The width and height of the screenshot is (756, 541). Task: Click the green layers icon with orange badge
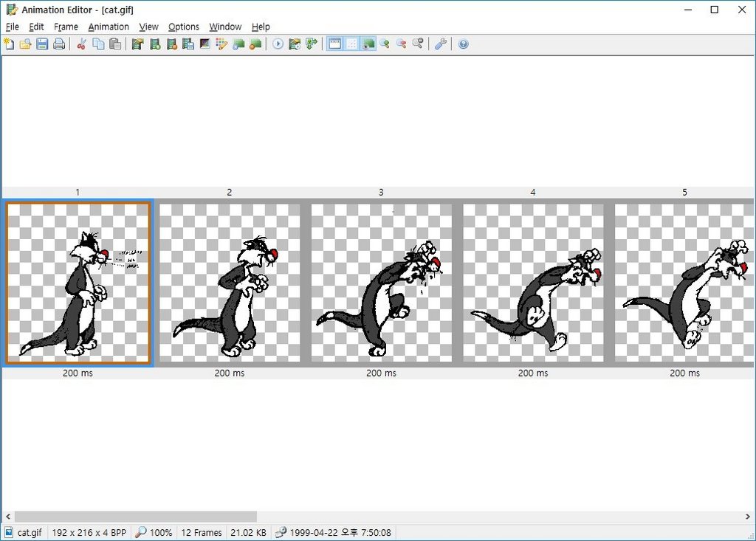pos(255,44)
